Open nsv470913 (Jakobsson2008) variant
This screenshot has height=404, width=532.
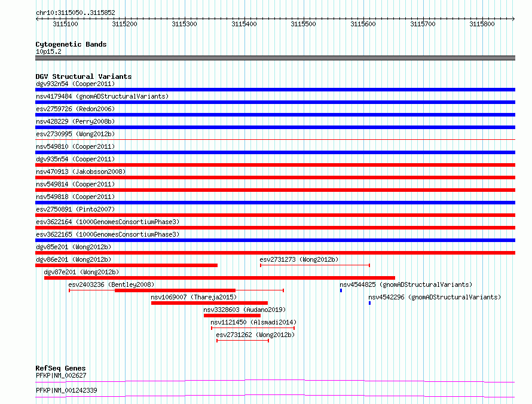click(81, 172)
